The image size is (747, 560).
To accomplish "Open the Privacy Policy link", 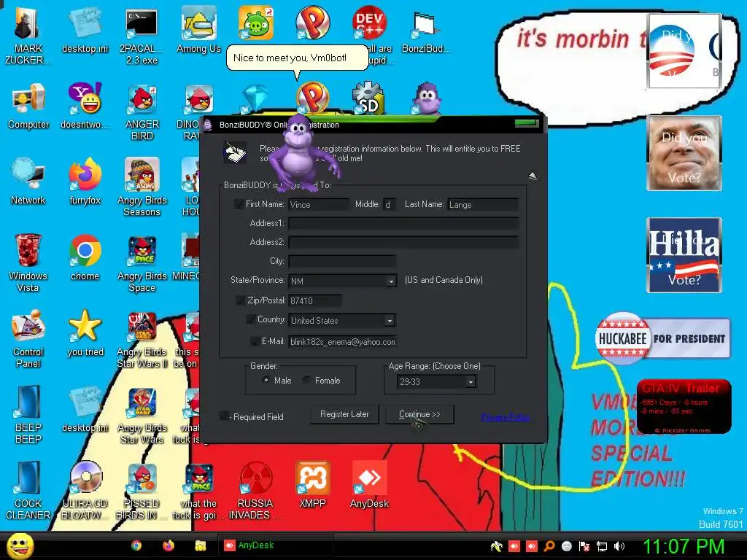I will pyautogui.click(x=506, y=416).
